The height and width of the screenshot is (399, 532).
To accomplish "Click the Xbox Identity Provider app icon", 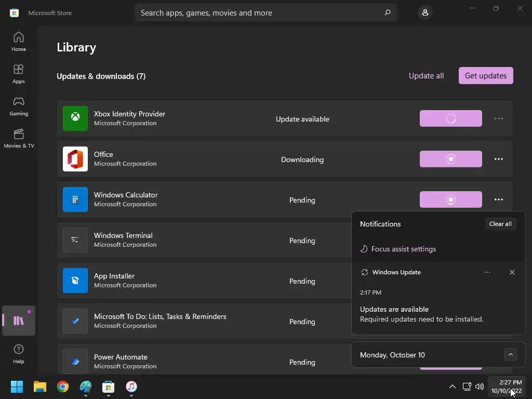I will point(75,118).
